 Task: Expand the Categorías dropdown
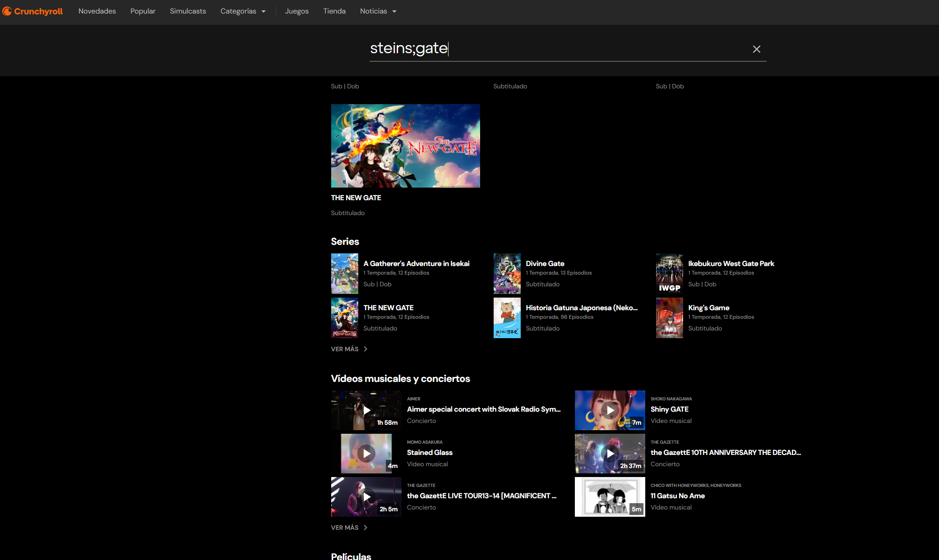point(243,11)
